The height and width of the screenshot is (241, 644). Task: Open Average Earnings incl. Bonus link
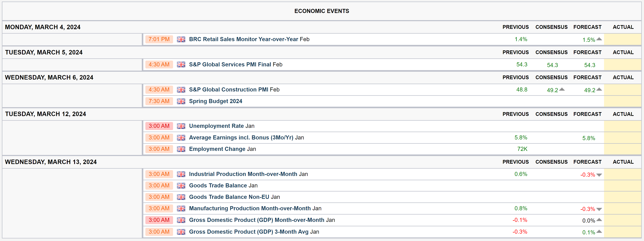point(241,138)
